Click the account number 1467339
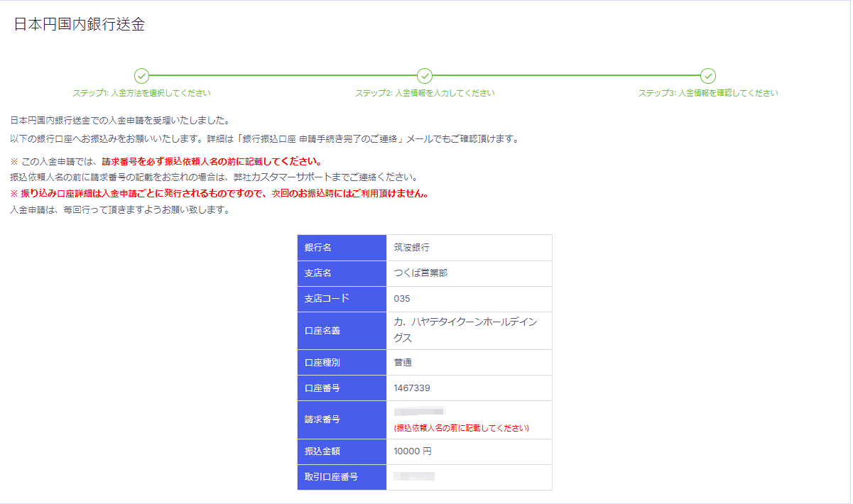 tap(412, 388)
